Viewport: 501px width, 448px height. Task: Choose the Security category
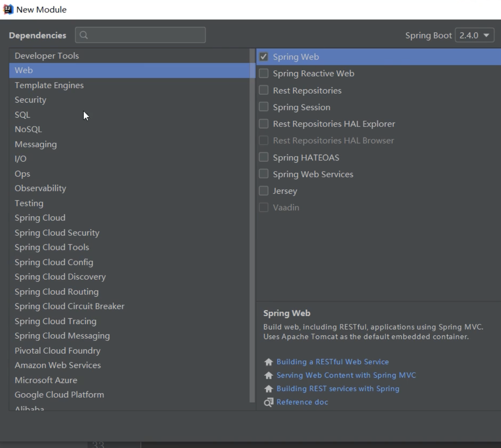(x=130, y=100)
